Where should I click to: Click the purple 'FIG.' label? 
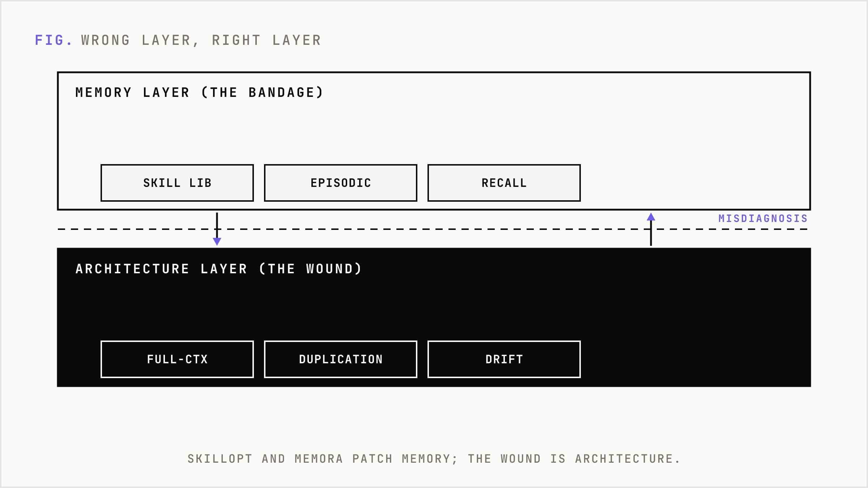coord(54,40)
